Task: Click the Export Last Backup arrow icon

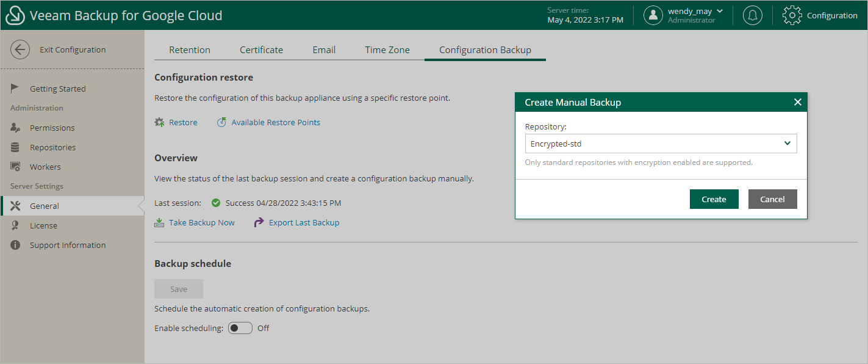Action: coord(259,222)
